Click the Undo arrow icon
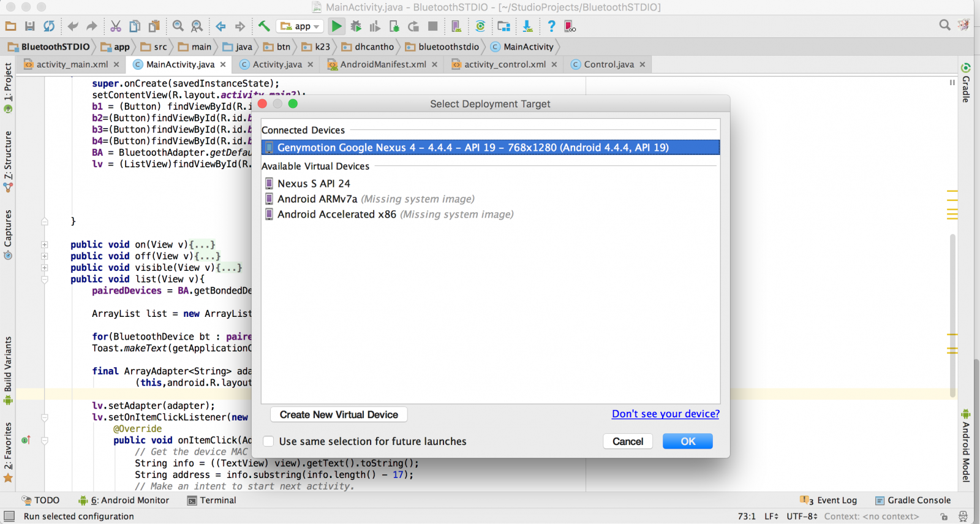The height and width of the screenshot is (524, 980). point(73,26)
